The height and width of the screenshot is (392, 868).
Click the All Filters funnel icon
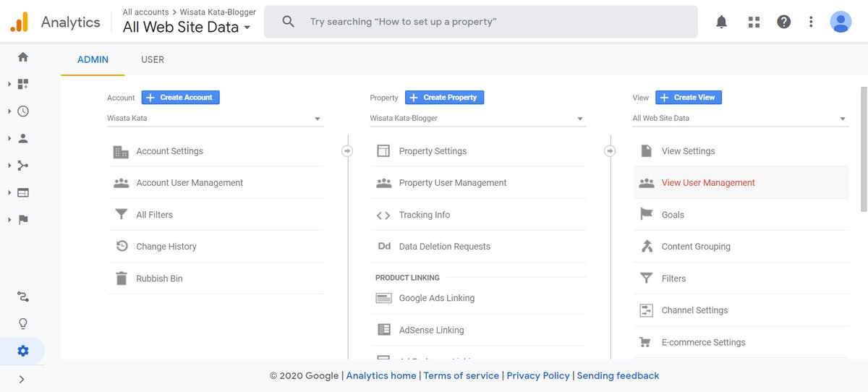(x=121, y=215)
